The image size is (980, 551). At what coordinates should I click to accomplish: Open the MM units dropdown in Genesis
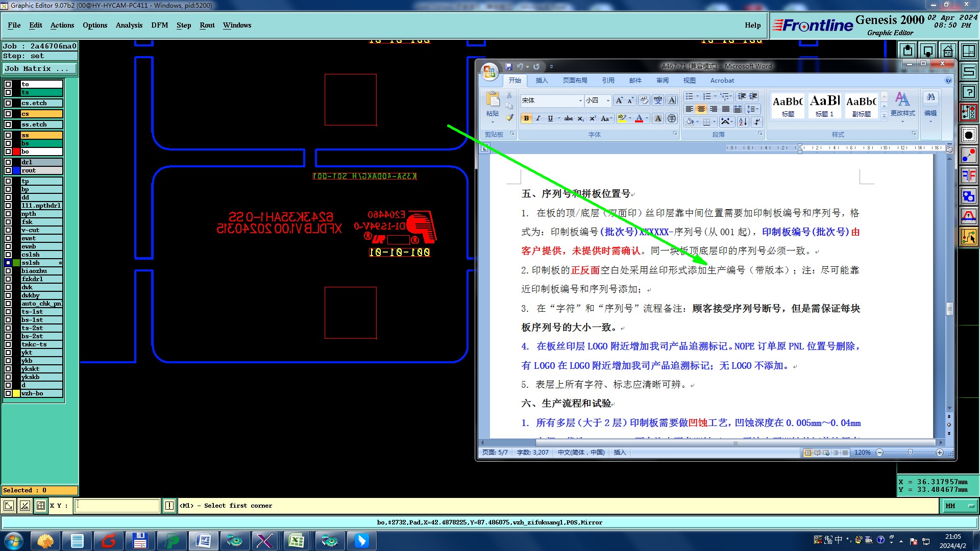click(x=960, y=506)
